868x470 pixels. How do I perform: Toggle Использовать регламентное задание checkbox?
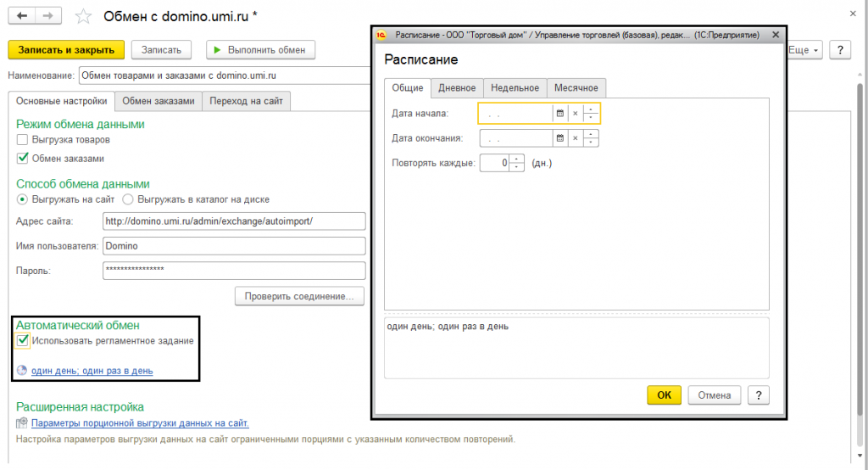(22, 341)
